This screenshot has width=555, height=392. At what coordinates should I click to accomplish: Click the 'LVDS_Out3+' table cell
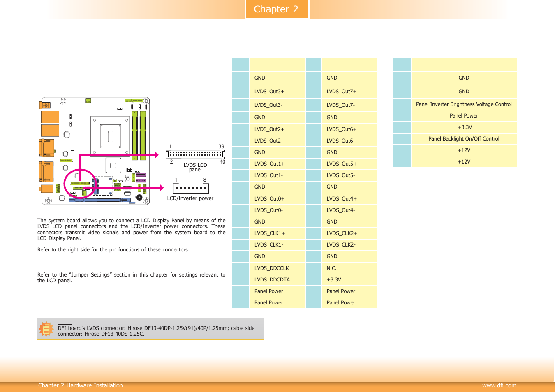277,92
